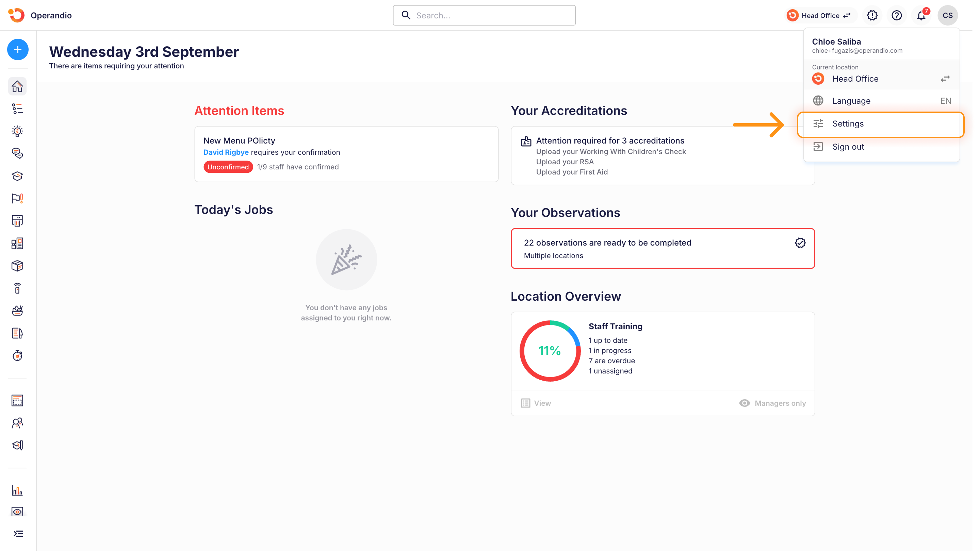
Task: Open the help question mark icon
Action: [x=897, y=15]
